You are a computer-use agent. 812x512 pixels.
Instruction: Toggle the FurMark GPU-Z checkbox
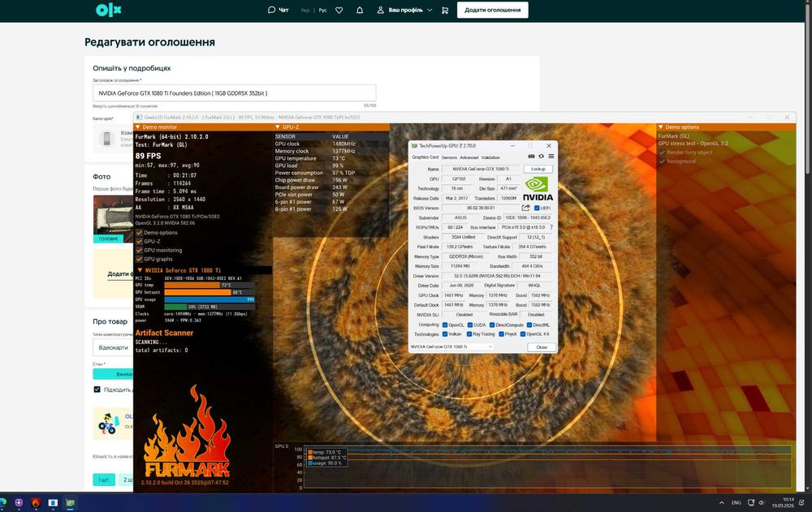click(140, 241)
